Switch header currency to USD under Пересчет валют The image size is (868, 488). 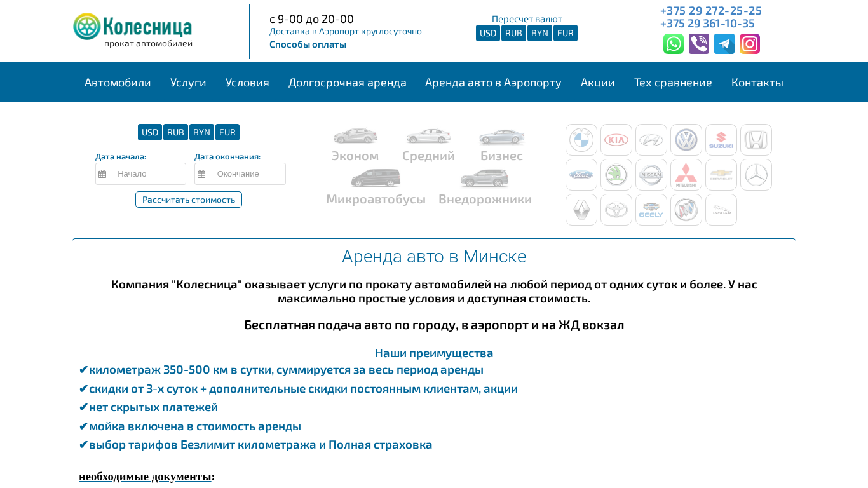pos(488,33)
